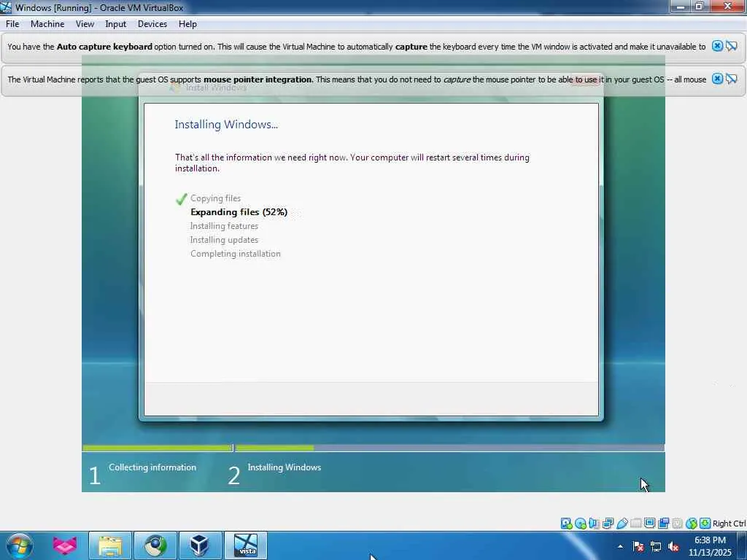Select the vista VM taskbar button
747x560 pixels.
point(246,545)
